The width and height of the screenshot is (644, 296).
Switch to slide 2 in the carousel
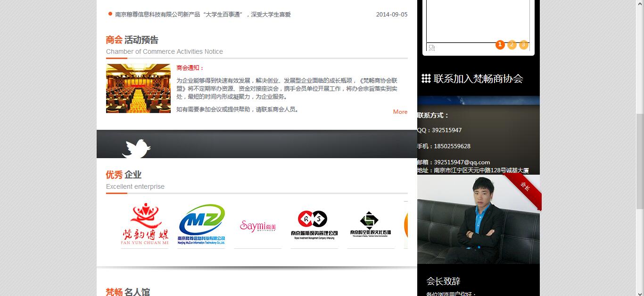click(x=512, y=44)
